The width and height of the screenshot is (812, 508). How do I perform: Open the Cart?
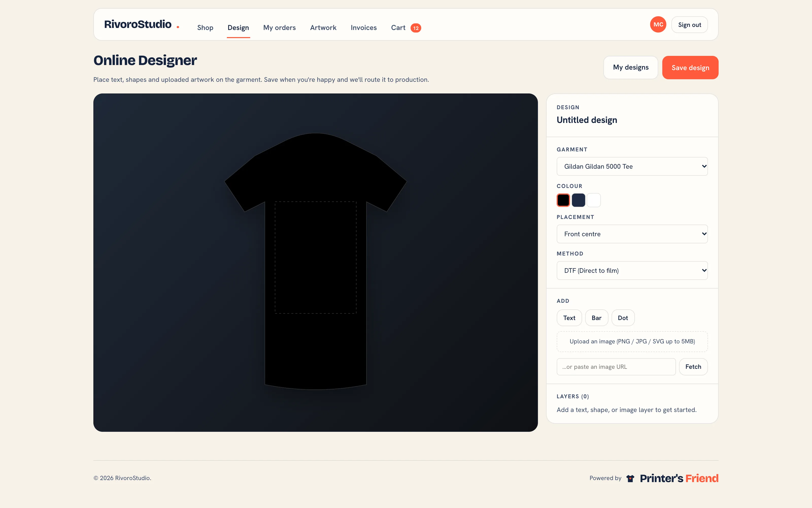pyautogui.click(x=398, y=27)
